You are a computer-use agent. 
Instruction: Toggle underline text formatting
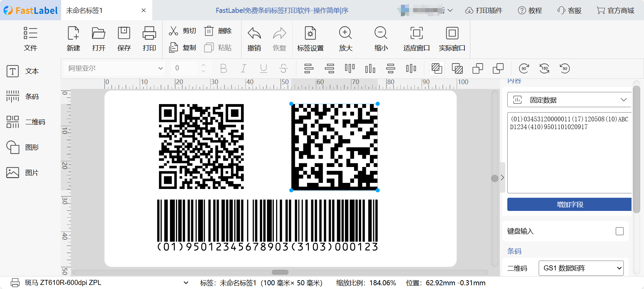(264, 69)
